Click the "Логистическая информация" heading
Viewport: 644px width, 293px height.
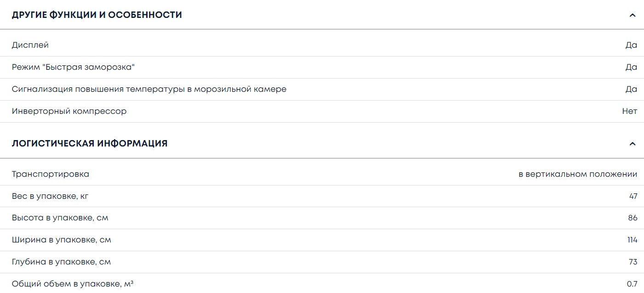pyautogui.click(x=90, y=144)
